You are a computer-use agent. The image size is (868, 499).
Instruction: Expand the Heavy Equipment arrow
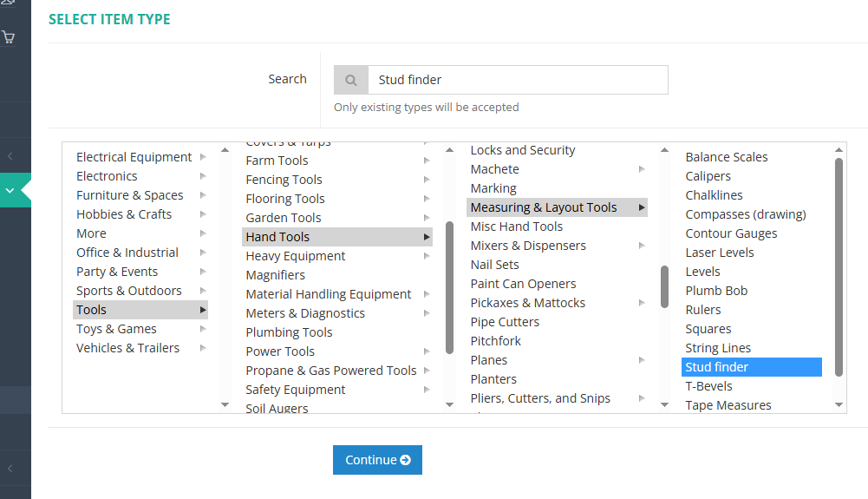427,256
